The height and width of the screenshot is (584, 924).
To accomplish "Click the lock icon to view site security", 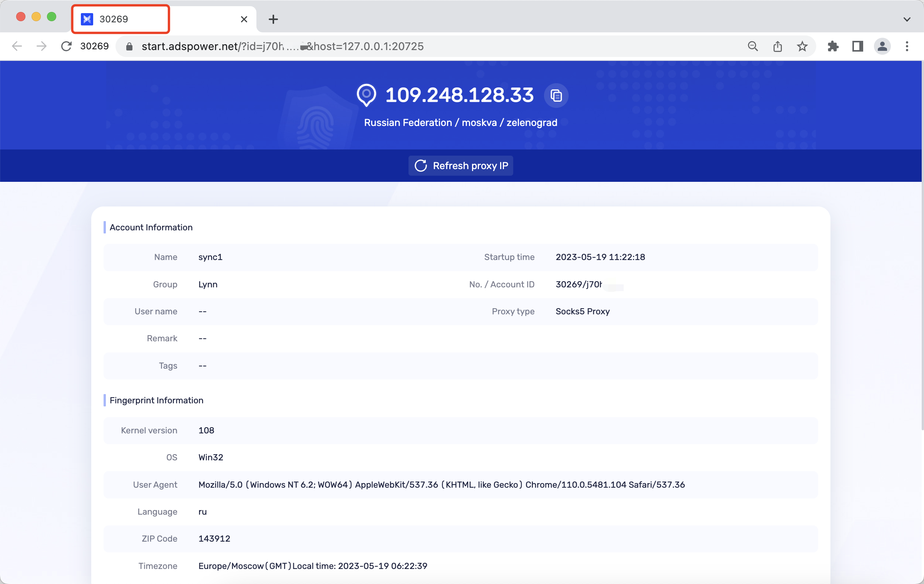I will tap(129, 46).
